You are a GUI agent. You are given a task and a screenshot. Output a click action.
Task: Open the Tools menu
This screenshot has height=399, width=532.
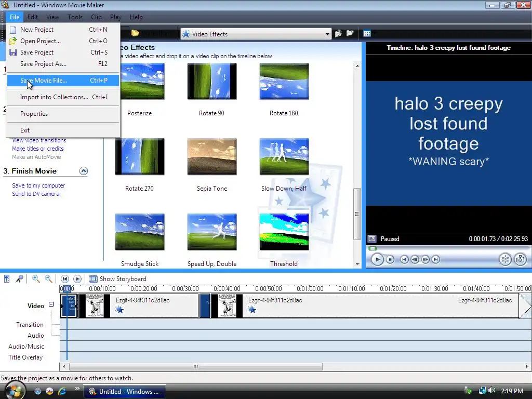coord(75,17)
